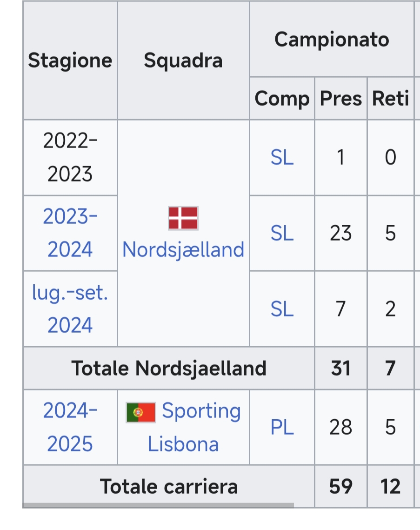Click the horizontal scrollbar under the table
Image resolution: width=420 pixels, height=530 pixels.
tap(158, 505)
